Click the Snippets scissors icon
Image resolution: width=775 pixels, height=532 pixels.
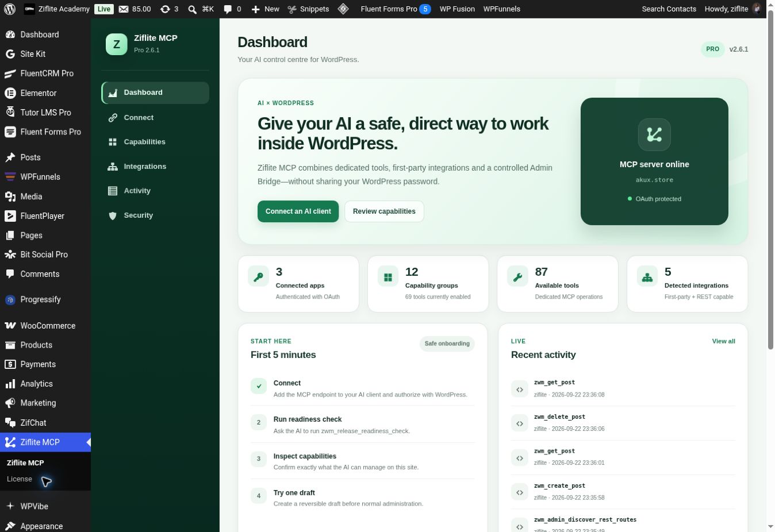click(x=292, y=9)
